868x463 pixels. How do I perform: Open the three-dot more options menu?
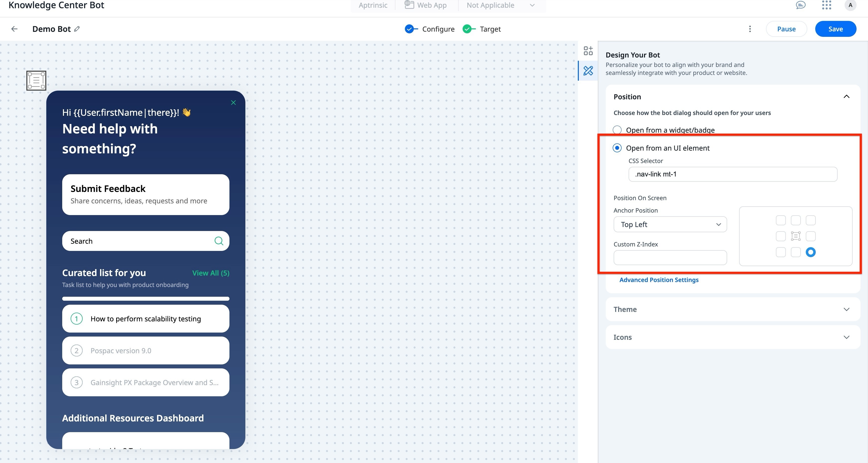click(x=750, y=29)
